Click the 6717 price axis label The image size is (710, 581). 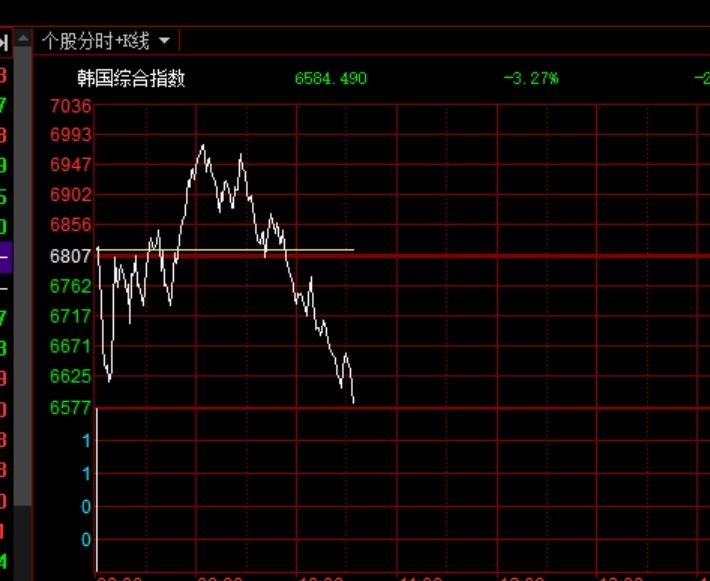[x=71, y=316]
